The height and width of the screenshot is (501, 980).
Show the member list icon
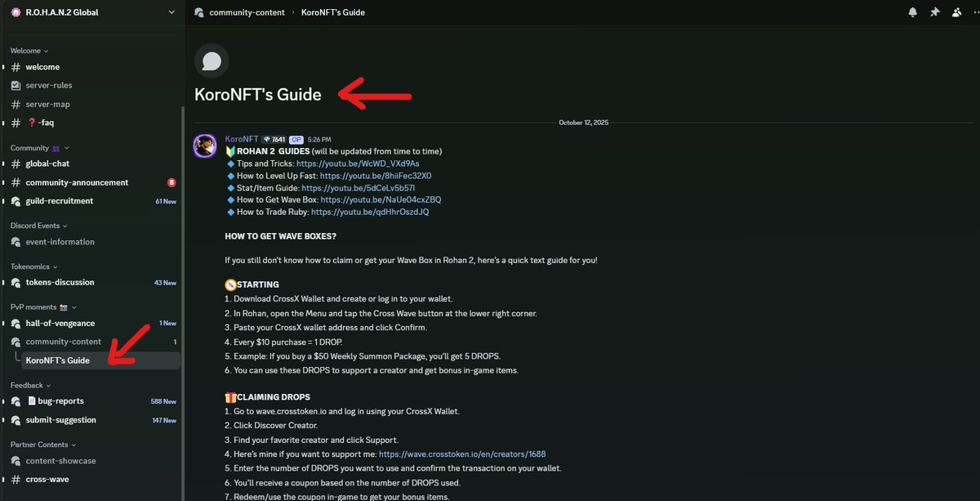[x=956, y=12]
